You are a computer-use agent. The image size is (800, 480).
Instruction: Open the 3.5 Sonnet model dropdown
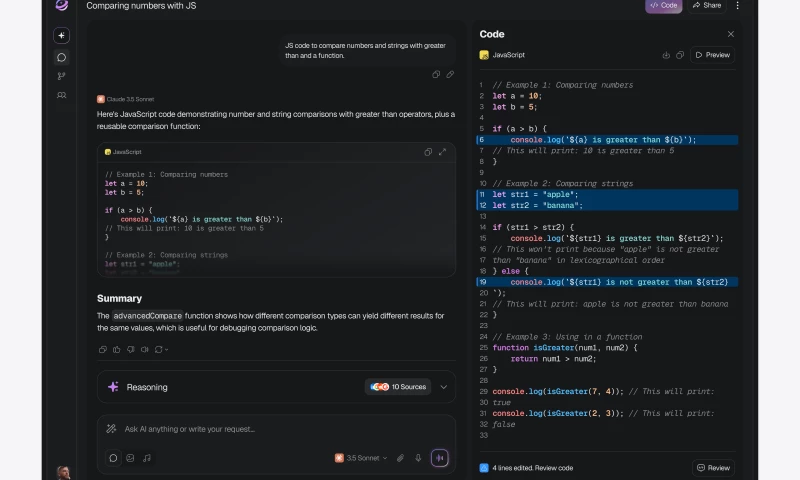(x=361, y=458)
